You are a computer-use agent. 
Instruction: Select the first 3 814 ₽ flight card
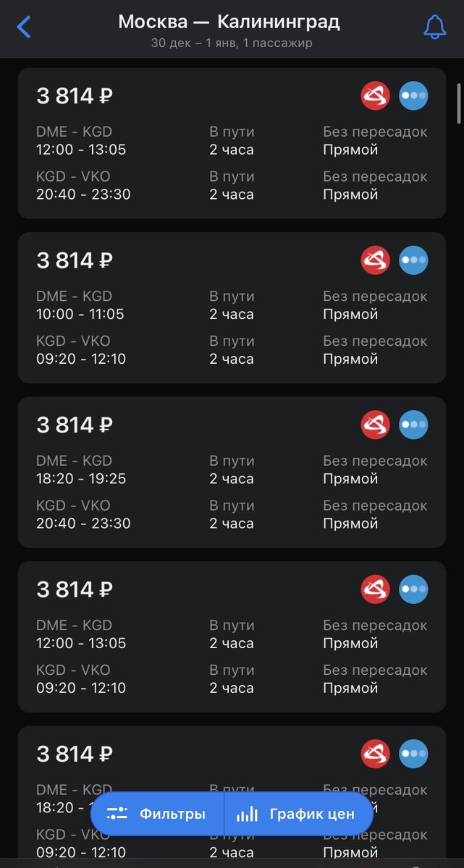tap(232, 143)
